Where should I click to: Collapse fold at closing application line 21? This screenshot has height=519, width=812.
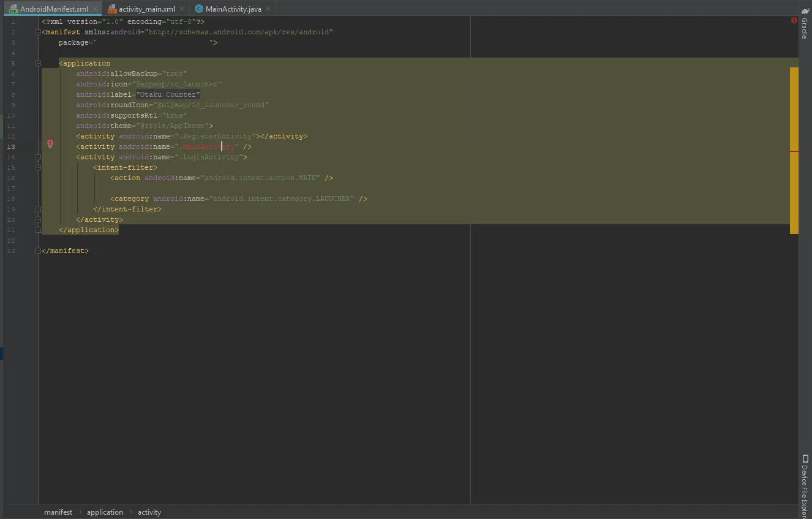[x=38, y=230]
